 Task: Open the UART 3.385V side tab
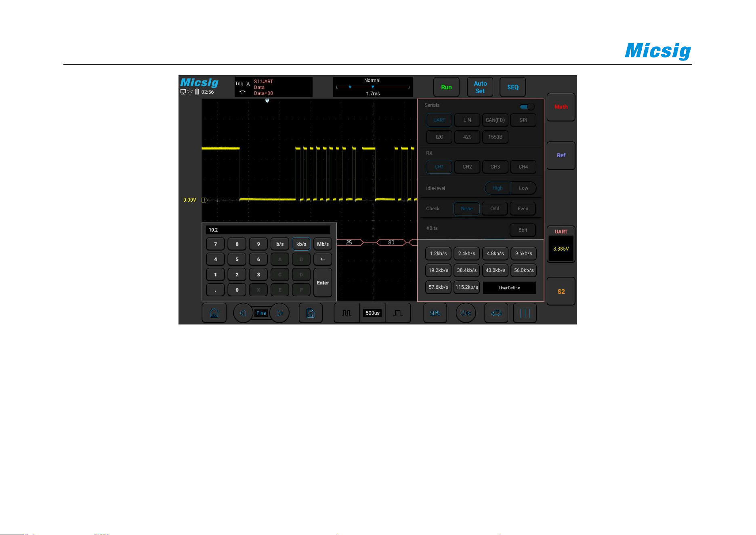561,244
